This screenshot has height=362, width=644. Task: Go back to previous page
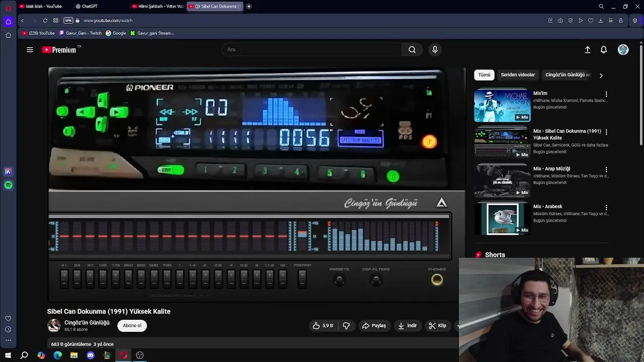[22, 21]
